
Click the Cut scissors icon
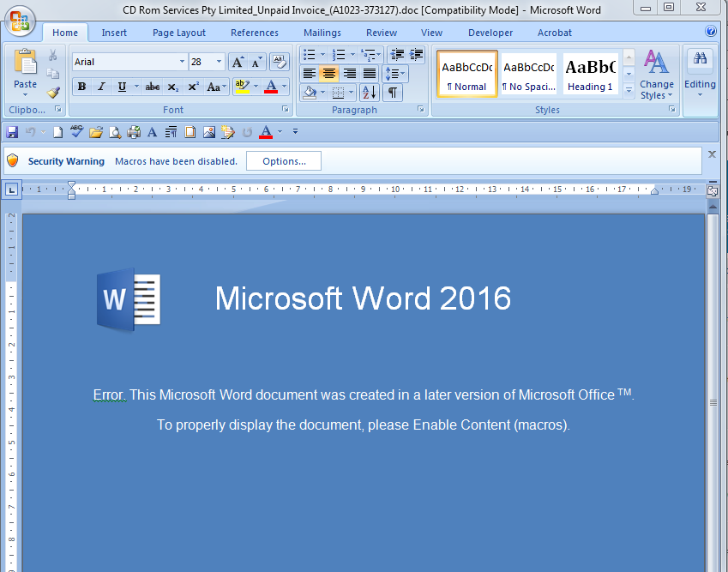(x=53, y=55)
